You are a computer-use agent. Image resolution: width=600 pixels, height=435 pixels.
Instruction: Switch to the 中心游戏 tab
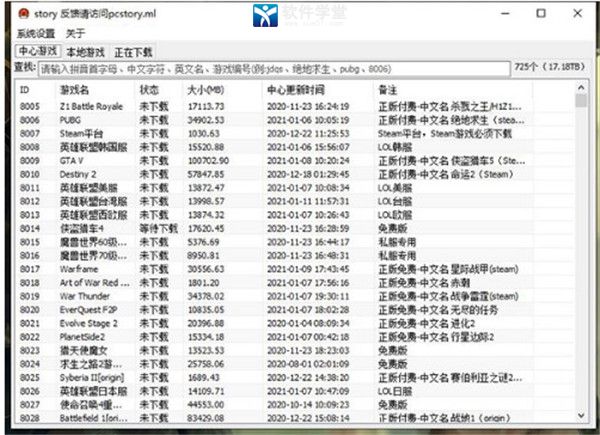(x=38, y=51)
